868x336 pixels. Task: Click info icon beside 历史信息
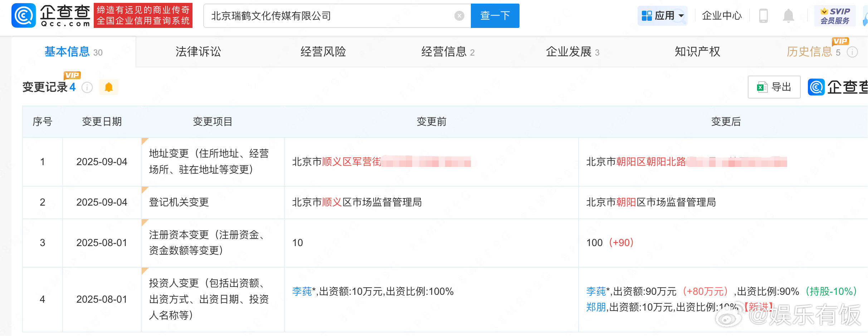(853, 52)
